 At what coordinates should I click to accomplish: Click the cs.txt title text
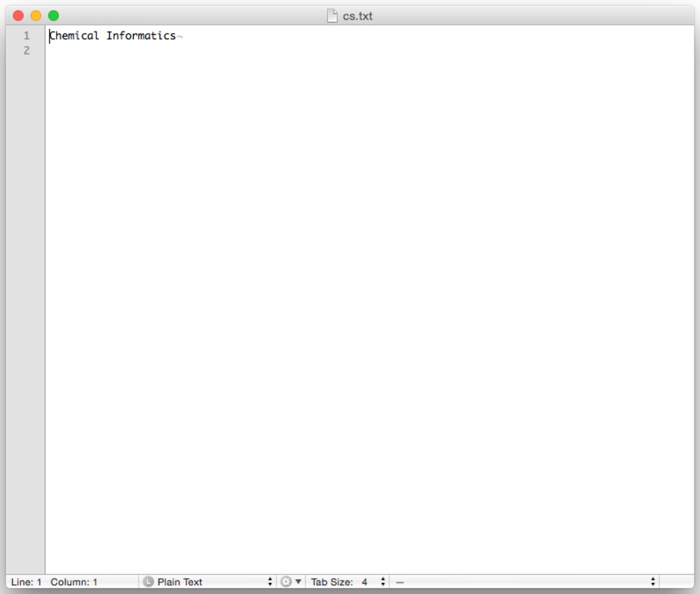pos(358,16)
